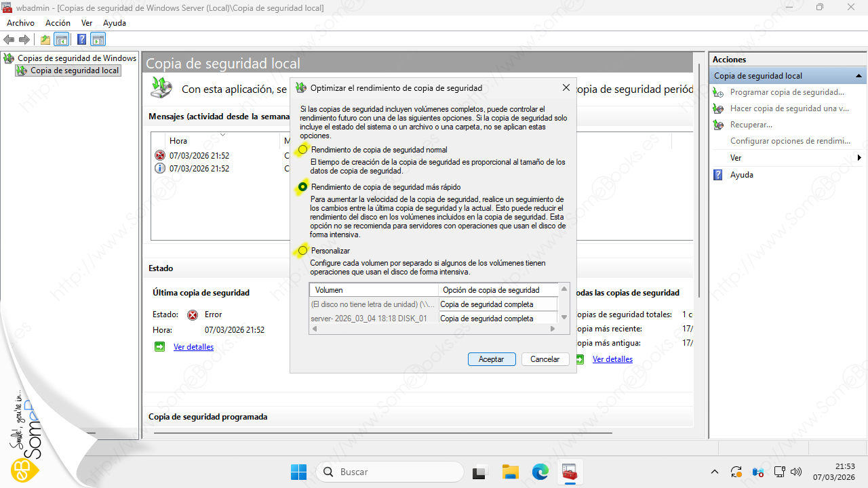Open backup option dropdown for first volume
The width and height of the screenshot is (868, 488).
pos(498,304)
